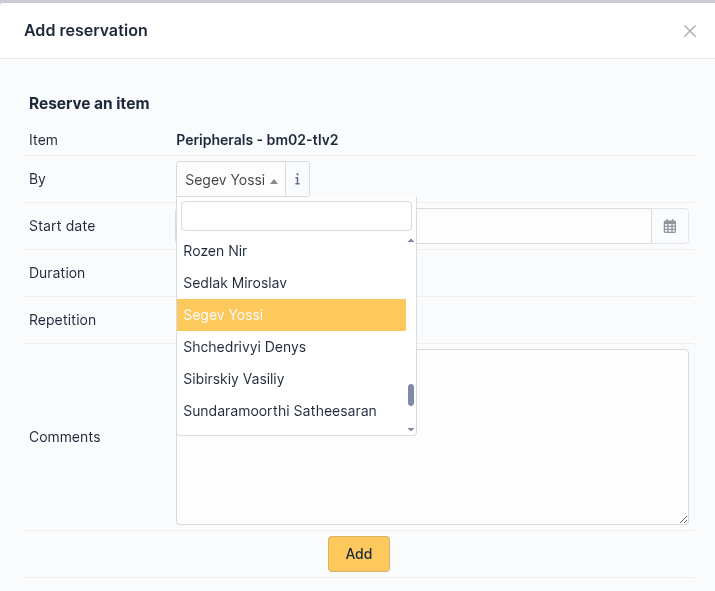Click the Comments box resize handle
715x591 pixels.
684,520
